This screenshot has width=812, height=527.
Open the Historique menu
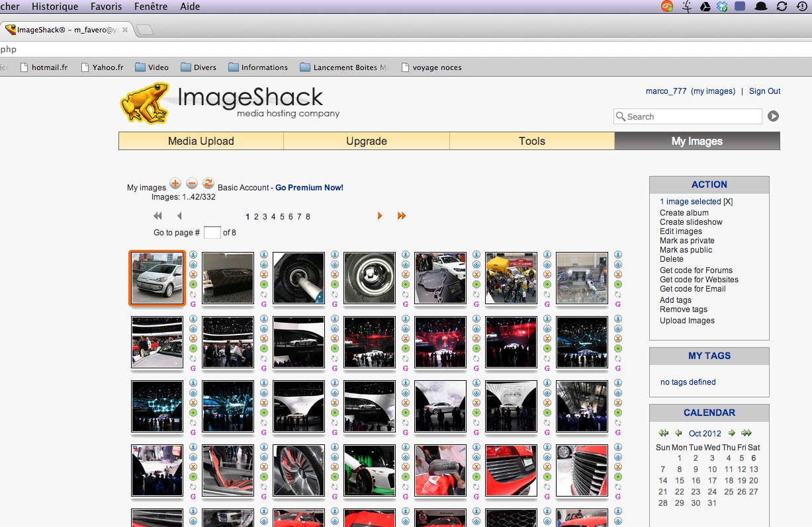tap(55, 7)
